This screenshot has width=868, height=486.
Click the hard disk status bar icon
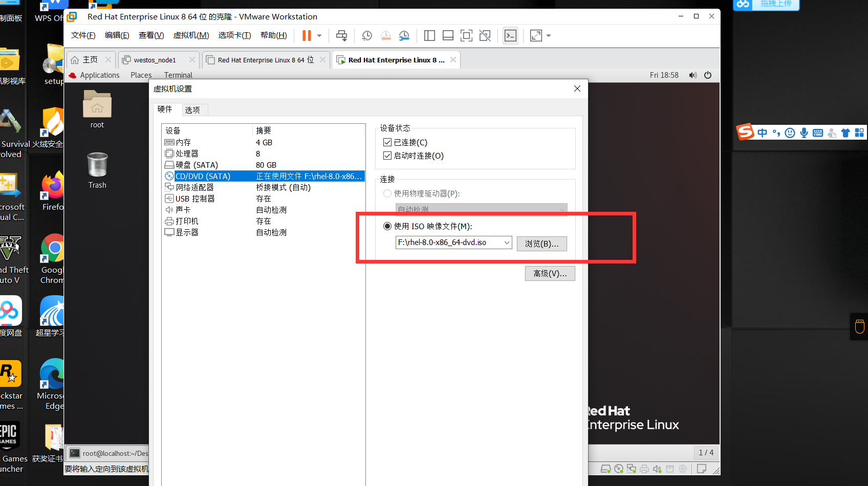[x=605, y=469]
